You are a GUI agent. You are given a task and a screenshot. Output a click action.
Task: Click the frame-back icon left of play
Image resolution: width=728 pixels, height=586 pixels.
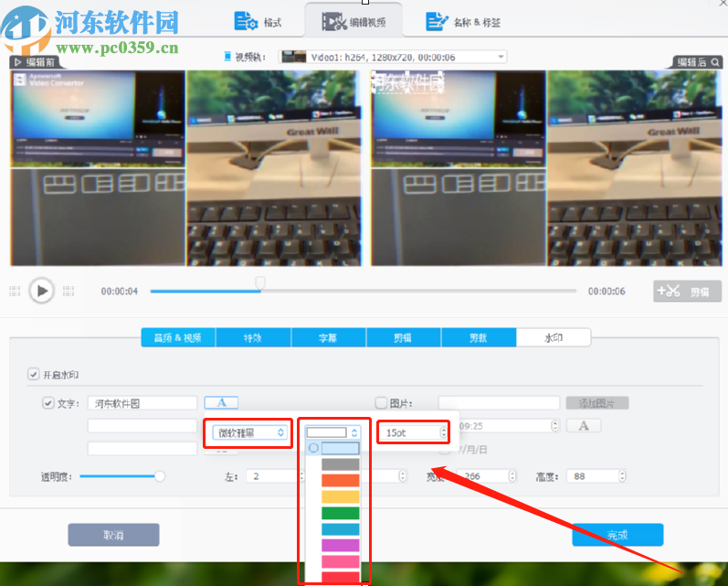coord(15,291)
